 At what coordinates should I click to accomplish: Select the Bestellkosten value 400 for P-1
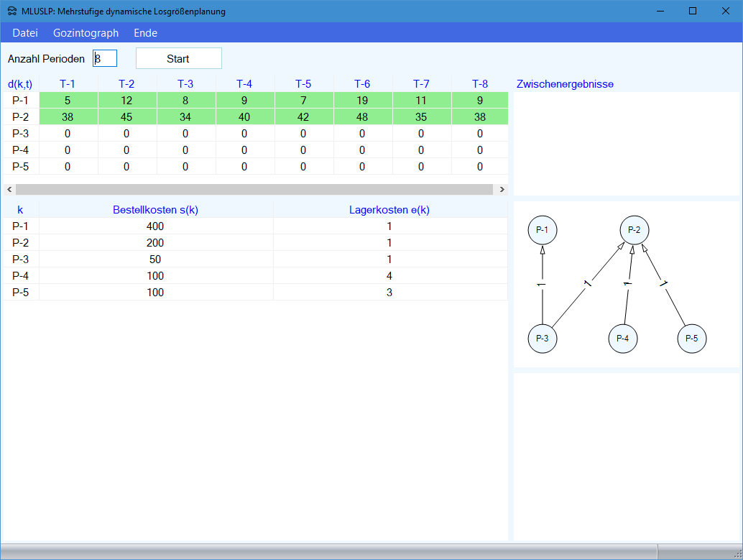(156, 226)
